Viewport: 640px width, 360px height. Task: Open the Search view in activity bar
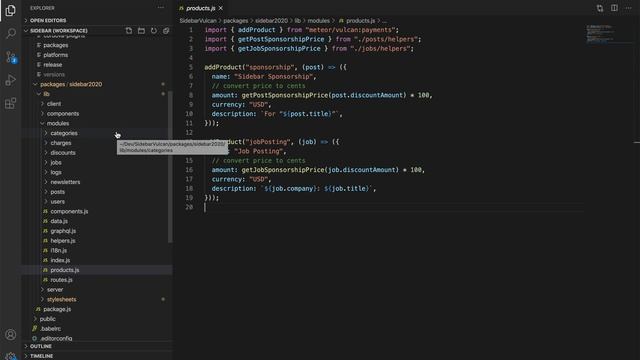point(11,33)
